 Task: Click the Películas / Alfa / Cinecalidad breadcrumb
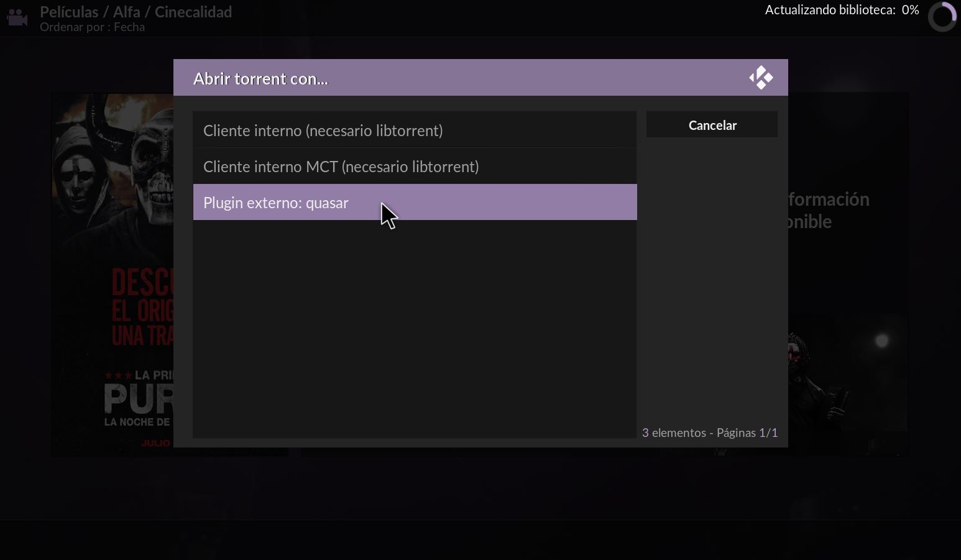coord(136,12)
